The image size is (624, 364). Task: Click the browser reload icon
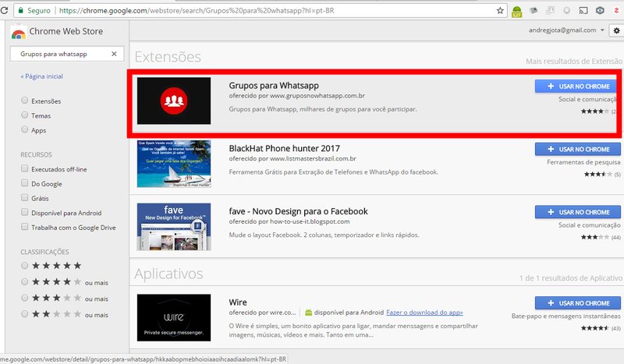(x=4, y=10)
